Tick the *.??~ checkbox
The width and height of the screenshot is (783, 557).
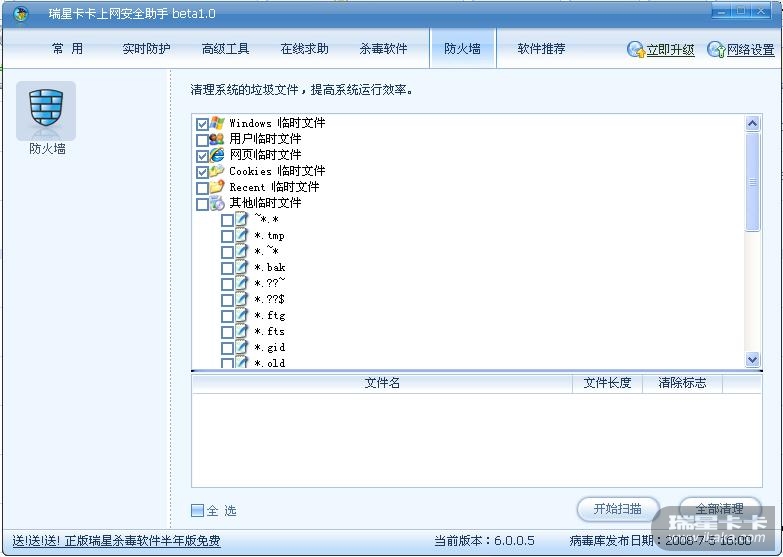click(x=227, y=284)
